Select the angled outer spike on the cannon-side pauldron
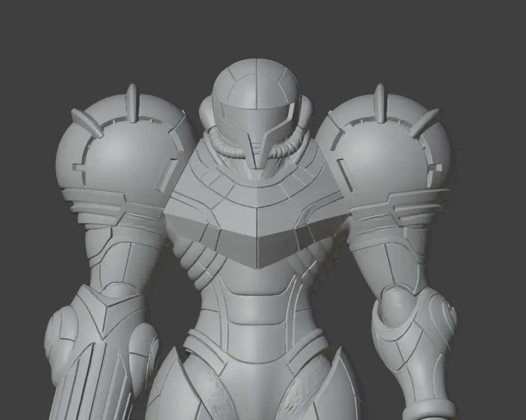The image size is (526, 420). 87,123
